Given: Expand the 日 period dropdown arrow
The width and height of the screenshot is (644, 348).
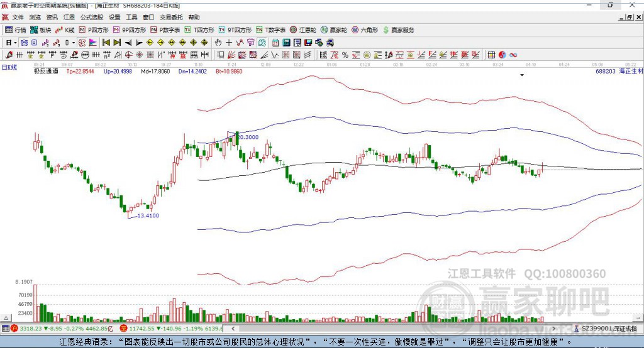Looking at the screenshot, I should pyautogui.click(x=15, y=43).
